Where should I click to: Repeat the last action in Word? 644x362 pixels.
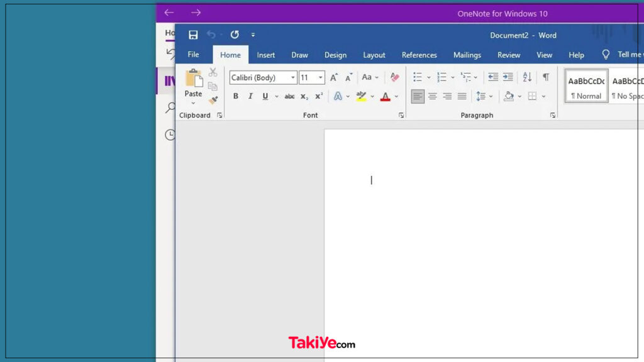tap(235, 35)
